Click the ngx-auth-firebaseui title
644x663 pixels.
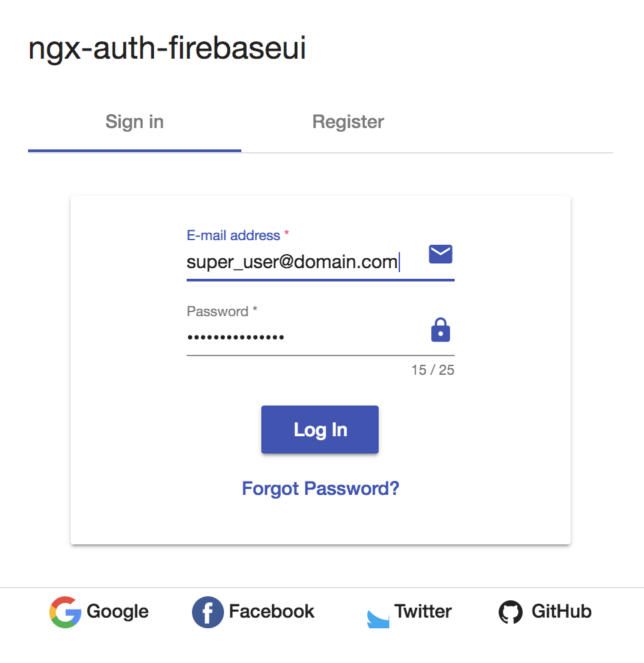coord(167,47)
